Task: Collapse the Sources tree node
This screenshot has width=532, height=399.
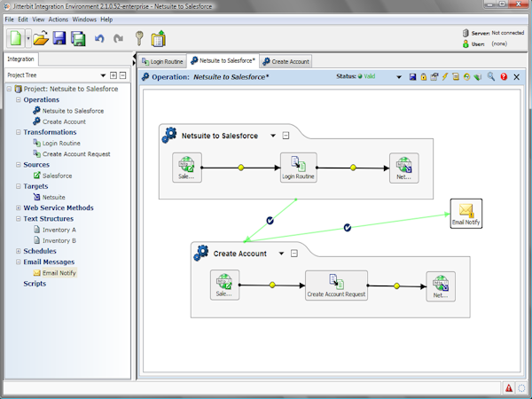Action: tap(19, 165)
